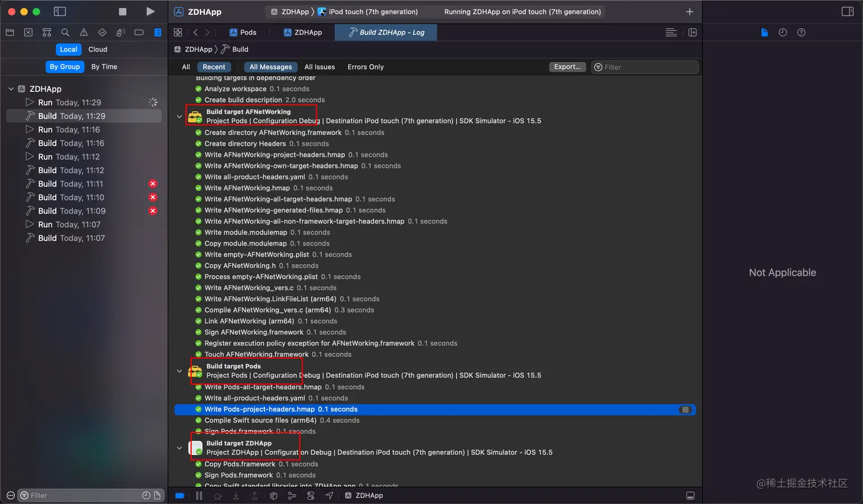This screenshot has width=863, height=504.
Task: Switch to the Pods editor tab
Action: coord(243,33)
